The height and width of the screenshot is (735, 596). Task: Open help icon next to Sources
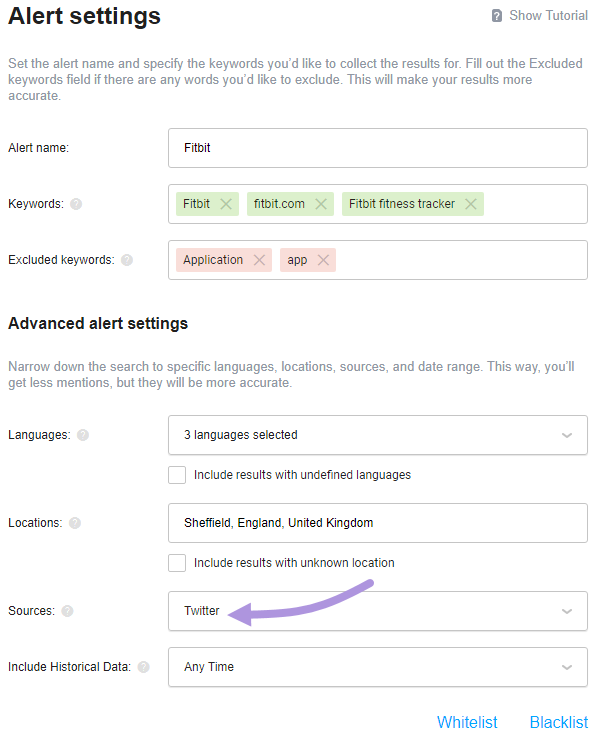tap(68, 611)
